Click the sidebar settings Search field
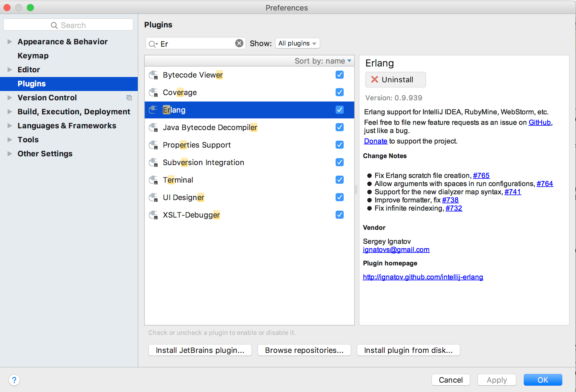 tap(68, 25)
